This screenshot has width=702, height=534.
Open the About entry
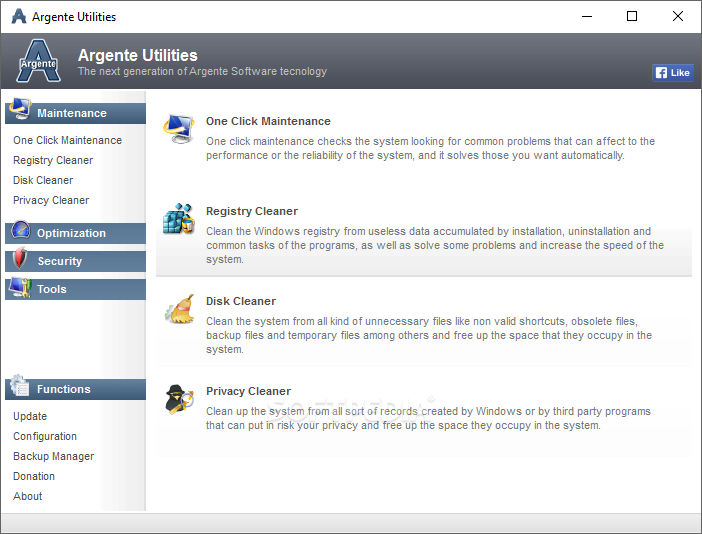(x=28, y=496)
